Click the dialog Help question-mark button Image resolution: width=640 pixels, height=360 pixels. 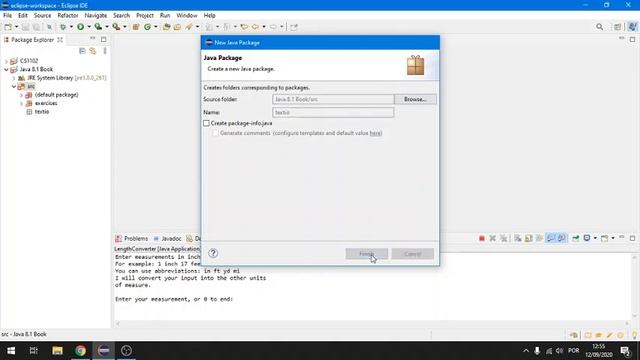tap(213, 253)
